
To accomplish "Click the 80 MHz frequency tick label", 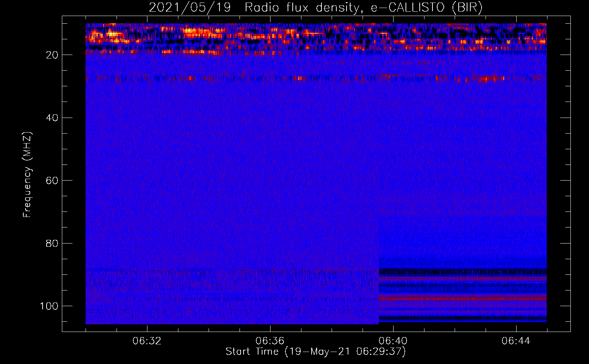I will (52, 243).
